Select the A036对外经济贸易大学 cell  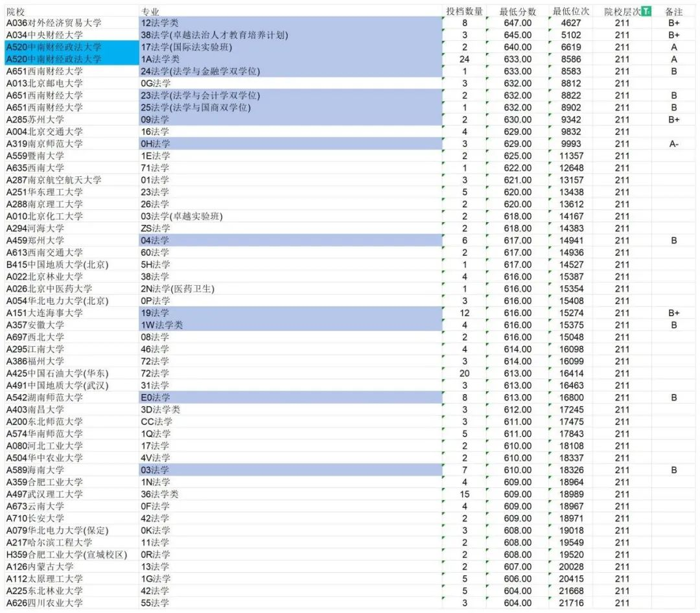coord(71,23)
